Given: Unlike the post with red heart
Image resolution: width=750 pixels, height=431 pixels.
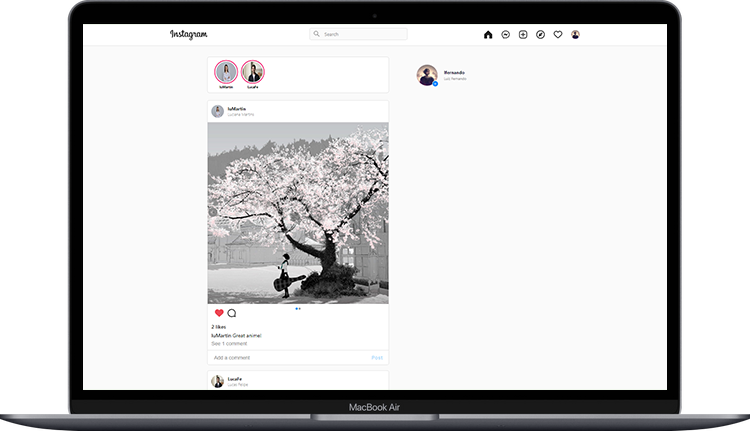Looking at the screenshot, I should click(219, 313).
